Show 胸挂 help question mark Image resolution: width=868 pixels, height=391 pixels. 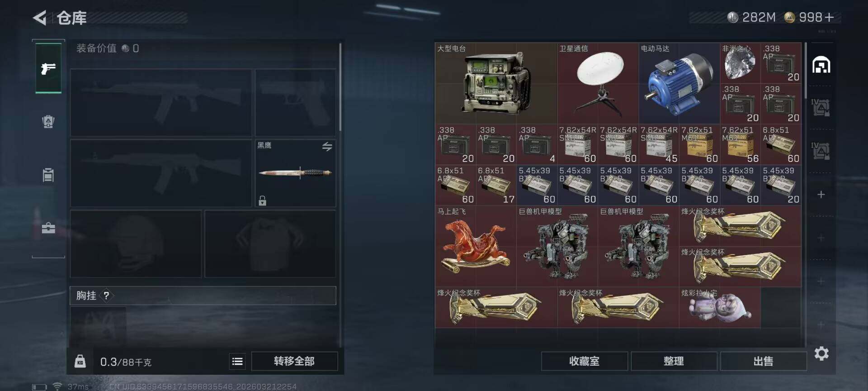point(106,296)
